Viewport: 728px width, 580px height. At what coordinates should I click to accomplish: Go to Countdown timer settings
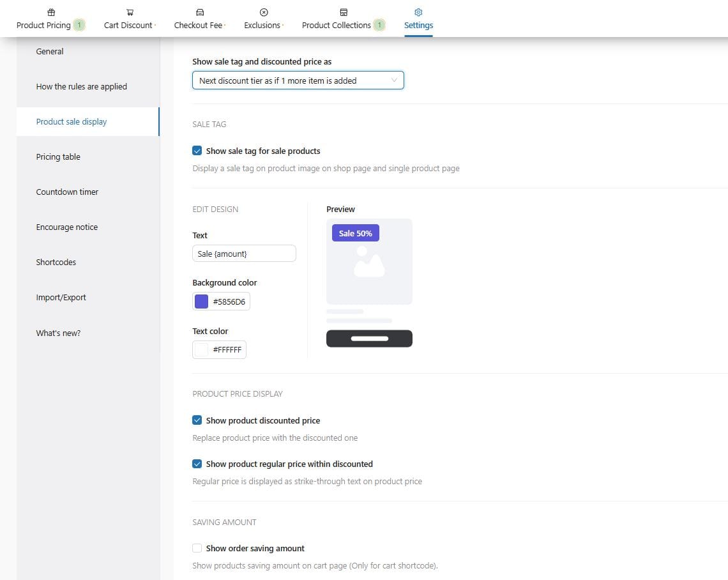pos(67,192)
